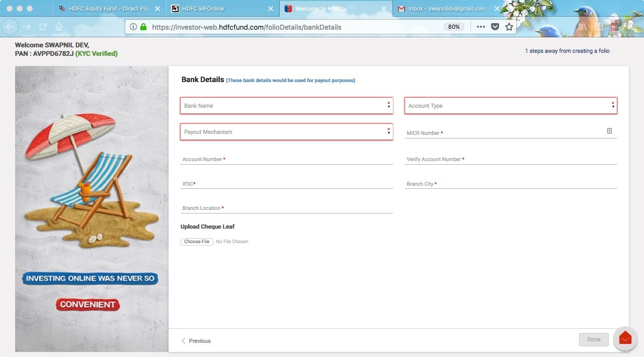This screenshot has height=357, width=644.
Task: Close the HDFC Equity Fund tab
Action: (157, 9)
